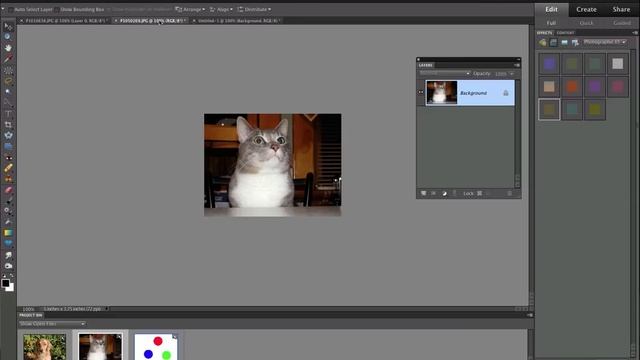This screenshot has width=640, height=360.
Task: Create a new layer in Layers panel
Action: click(x=423, y=193)
